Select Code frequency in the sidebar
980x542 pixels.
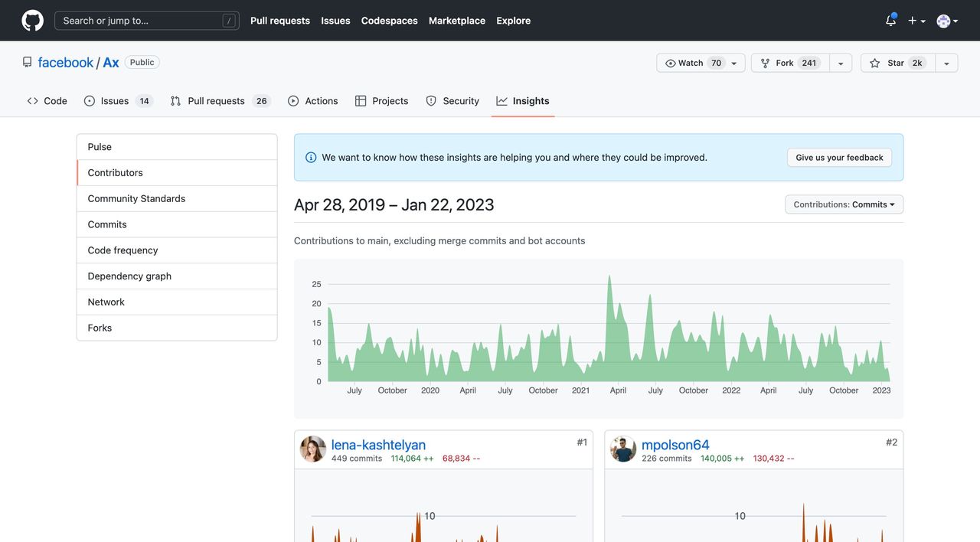tap(122, 250)
